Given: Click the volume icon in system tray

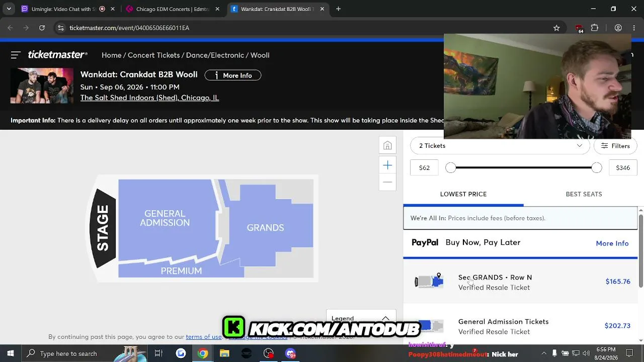Looking at the screenshot, I should tap(586, 353).
